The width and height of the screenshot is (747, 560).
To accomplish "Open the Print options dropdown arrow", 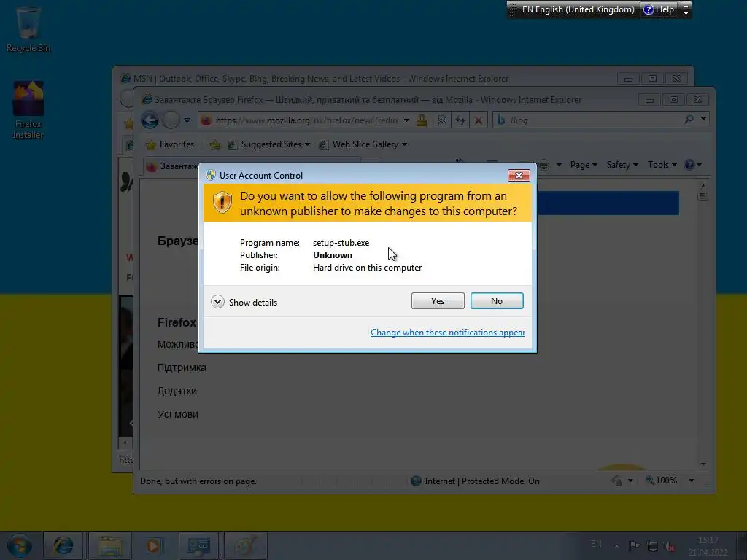I will click(x=560, y=165).
